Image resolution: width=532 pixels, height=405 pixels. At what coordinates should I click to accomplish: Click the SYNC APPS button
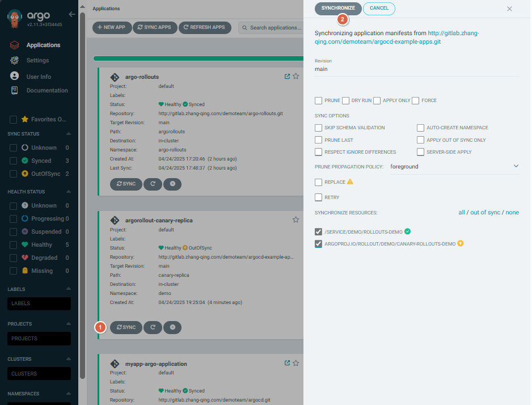click(x=155, y=27)
